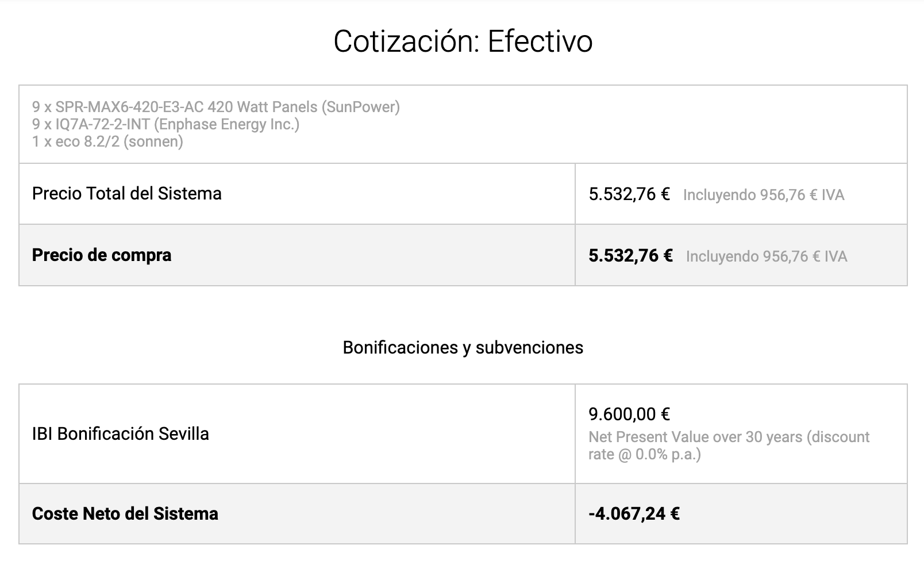
Task: Click the Coste Neto del Sistema label
Action: coord(125,513)
